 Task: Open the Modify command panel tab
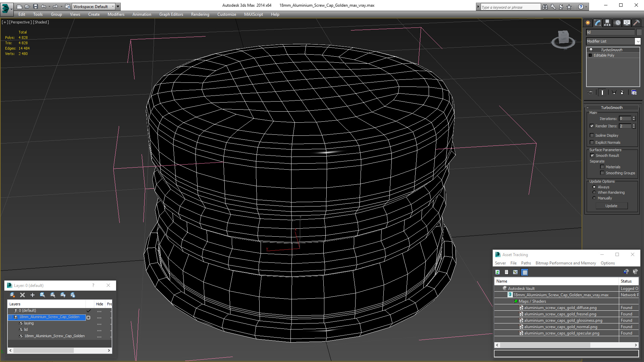point(598,23)
